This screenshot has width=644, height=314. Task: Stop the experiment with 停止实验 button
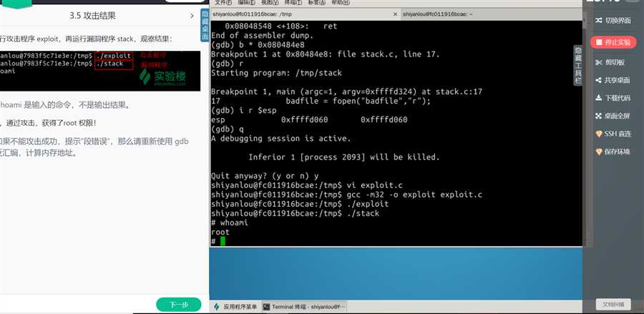[x=613, y=42]
